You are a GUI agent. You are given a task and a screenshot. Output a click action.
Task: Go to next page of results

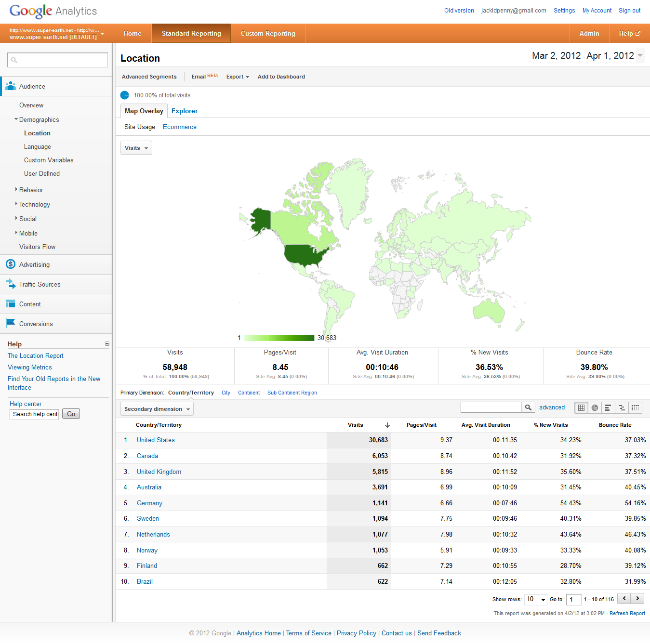point(637,598)
